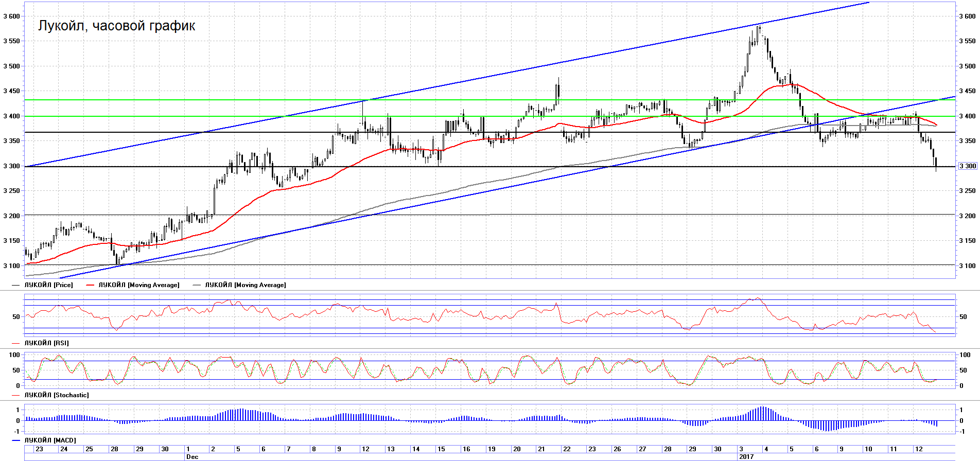Click the 'Dec' month label on the time axis
Image resolution: width=980 pixels, height=461 pixels.
(x=192, y=457)
